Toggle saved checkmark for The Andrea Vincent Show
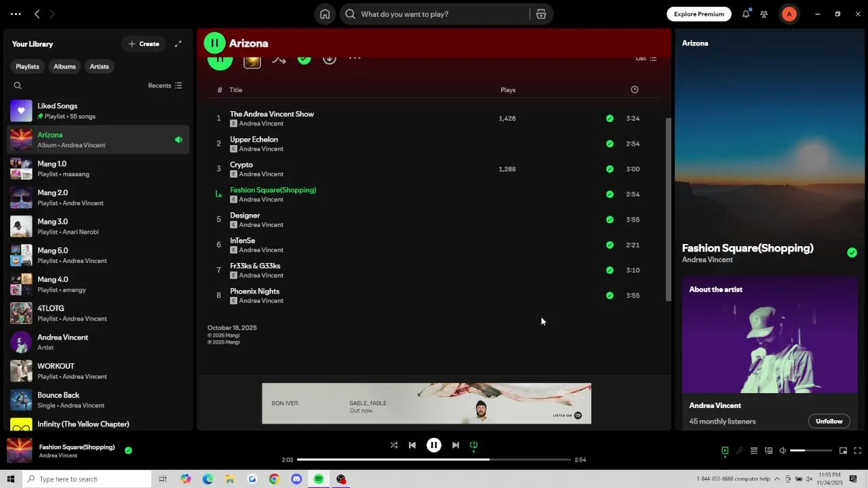Screen dimensions: 868x488 coord(610,119)
